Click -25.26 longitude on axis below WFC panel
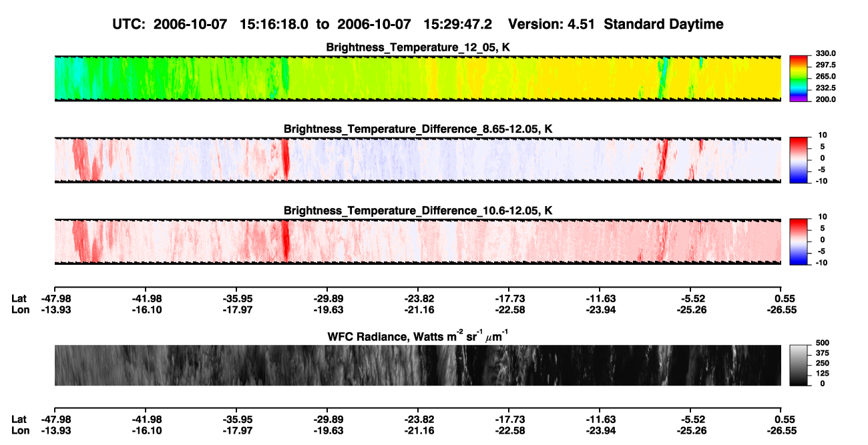This screenshot has height=445, width=868. click(690, 430)
